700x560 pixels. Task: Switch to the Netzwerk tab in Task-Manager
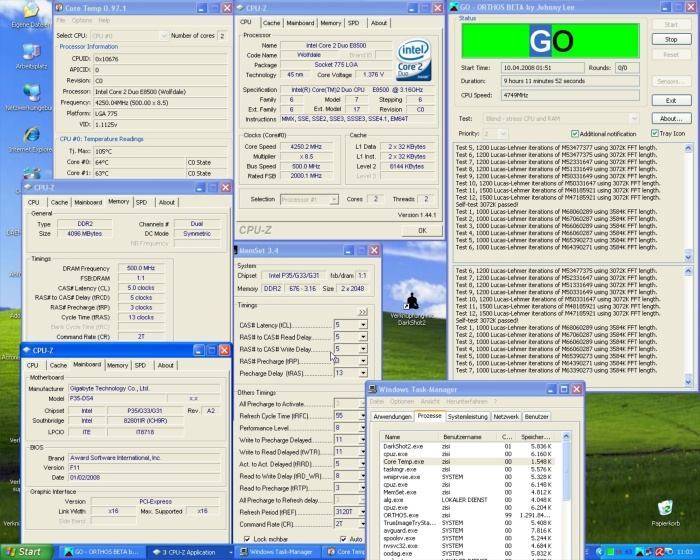pos(506,416)
